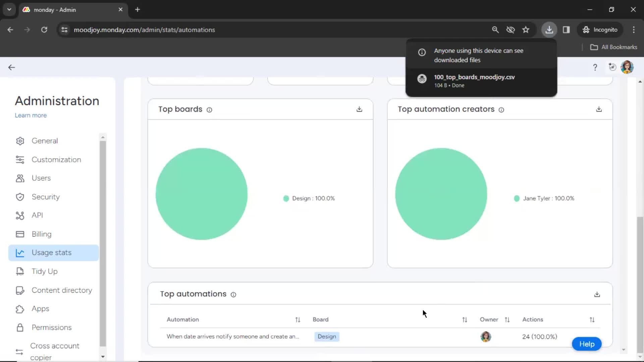Select the API settings panel
This screenshot has width=644, height=362.
click(37, 215)
